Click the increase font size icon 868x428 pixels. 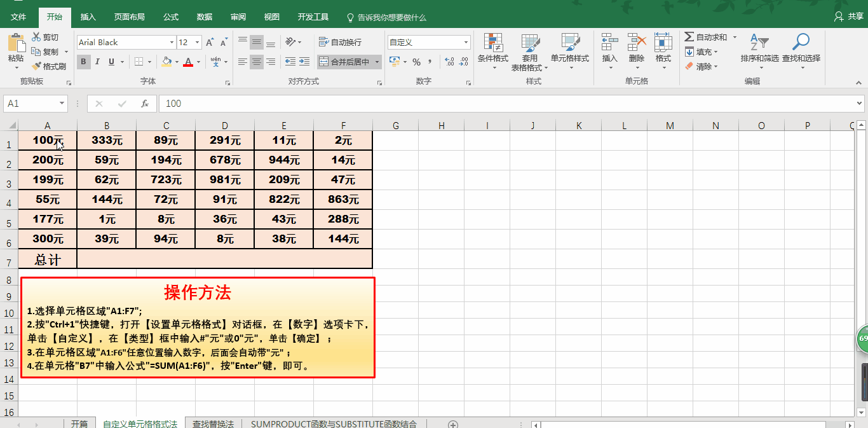[210, 43]
